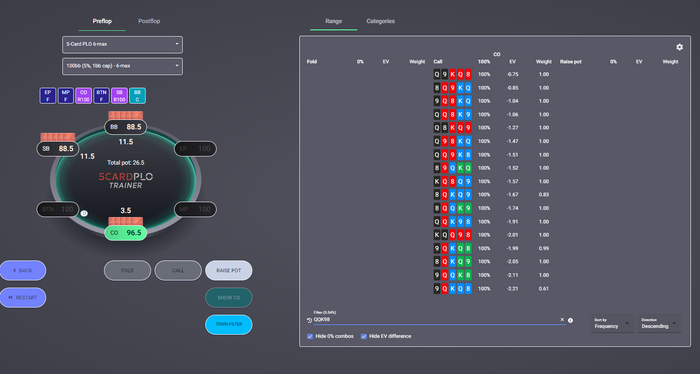Click the Total pot: 26.5 label
This screenshot has height=374, width=700.
click(125, 162)
